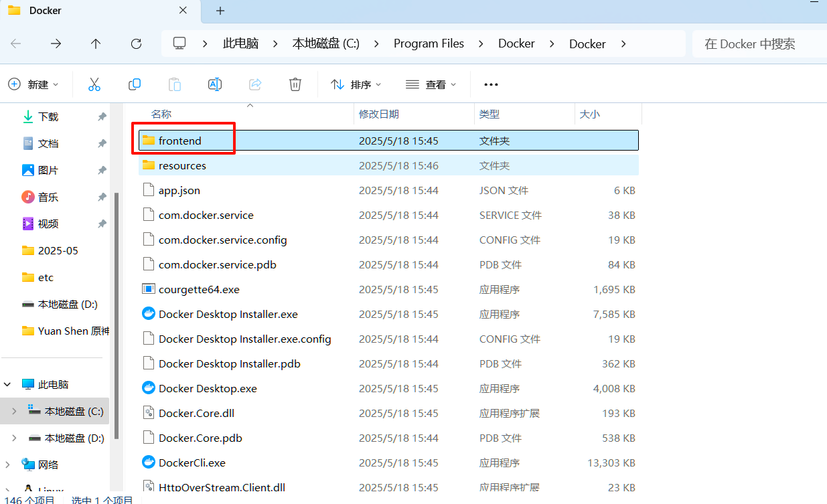This screenshot has height=504, width=827.
Task: Refresh the current folder view
Action: pyautogui.click(x=136, y=44)
